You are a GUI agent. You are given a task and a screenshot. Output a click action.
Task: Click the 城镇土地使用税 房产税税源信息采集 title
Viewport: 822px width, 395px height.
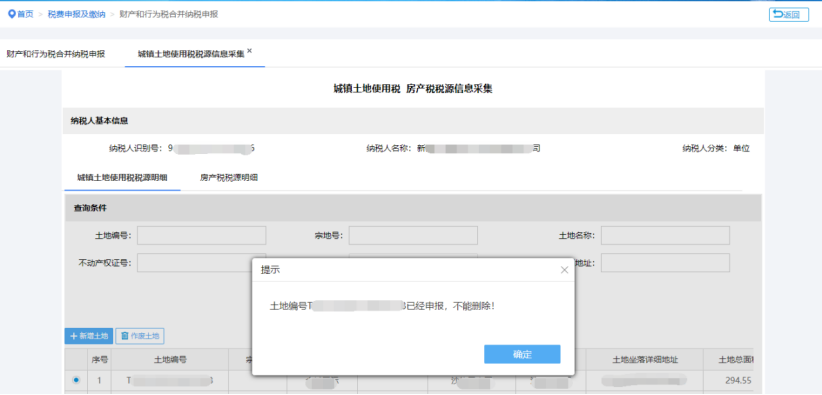pyautogui.click(x=413, y=89)
